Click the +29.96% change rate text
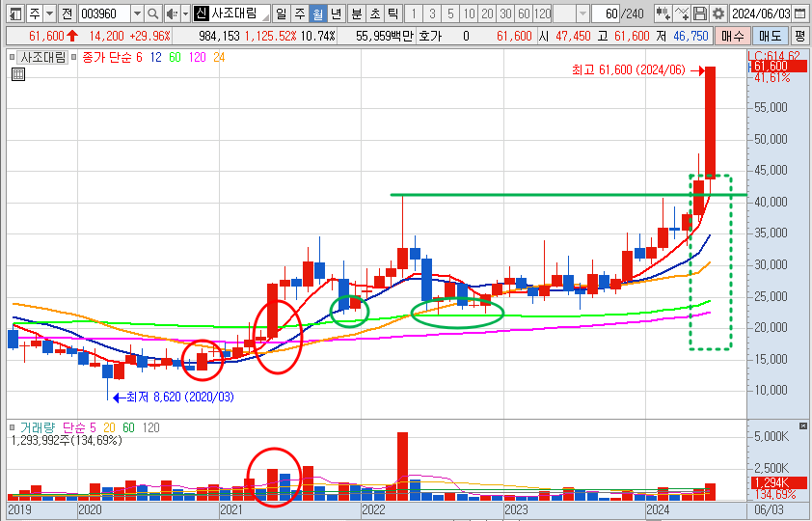 tap(149, 36)
